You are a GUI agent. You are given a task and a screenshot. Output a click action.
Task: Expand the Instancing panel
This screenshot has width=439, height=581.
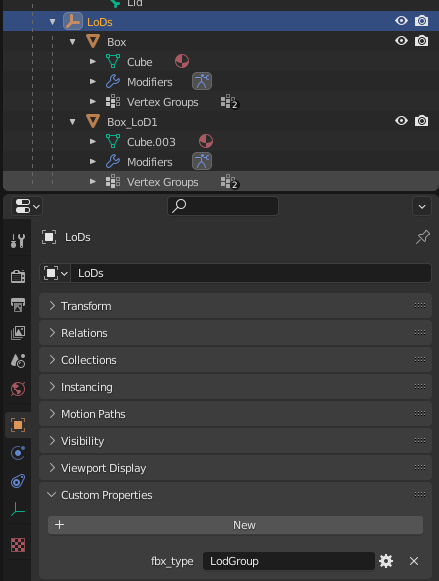pos(235,387)
